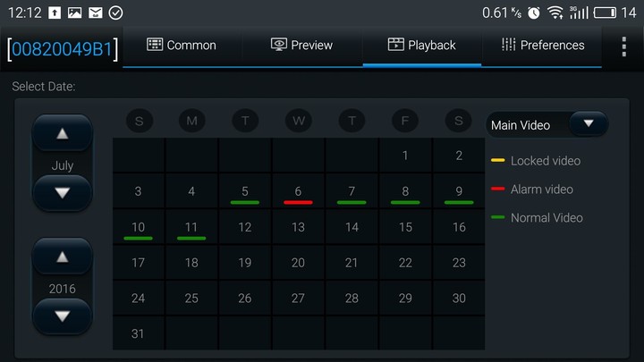Click the year up arrow above 2016

[63, 257]
